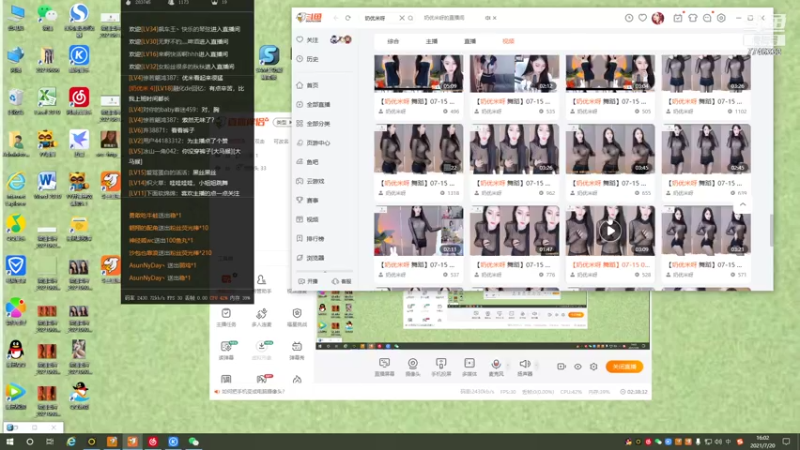Click orange 关闭直播 button

tap(624, 367)
